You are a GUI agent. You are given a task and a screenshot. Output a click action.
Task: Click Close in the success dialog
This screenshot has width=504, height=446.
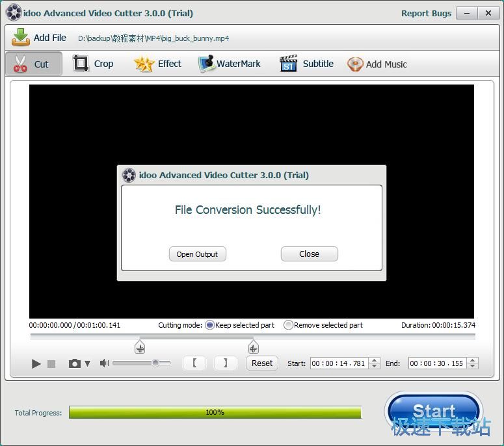(x=309, y=254)
